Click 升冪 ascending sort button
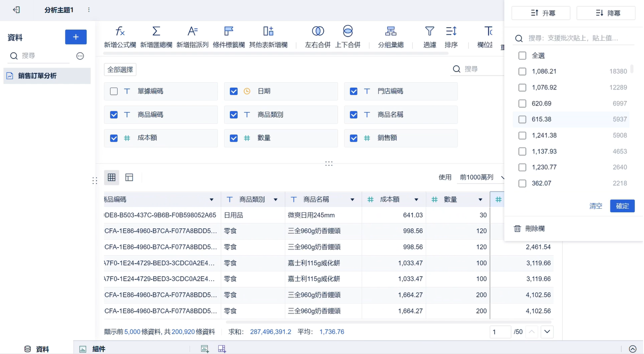Screen dimensions: 644x354 (541, 13)
